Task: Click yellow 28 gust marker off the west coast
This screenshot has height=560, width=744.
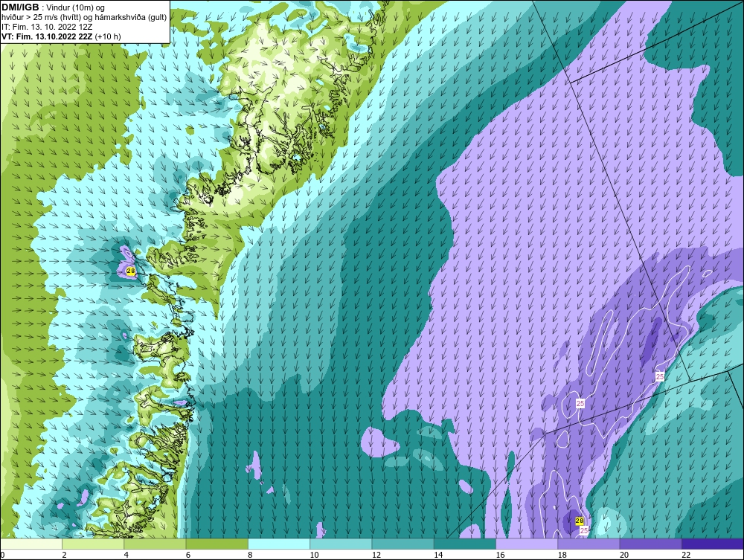Action: (x=131, y=271)
